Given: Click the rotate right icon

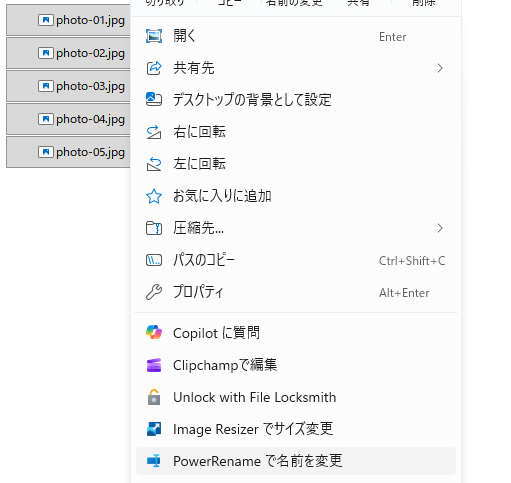Looking at the screenshot, I should (x=154, y=132).
